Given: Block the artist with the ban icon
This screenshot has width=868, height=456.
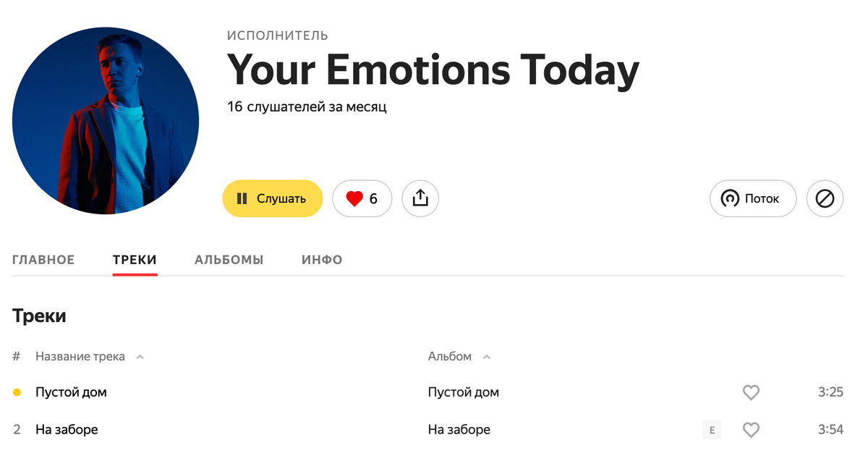Looking at the screenshot, I should point(825,198).
